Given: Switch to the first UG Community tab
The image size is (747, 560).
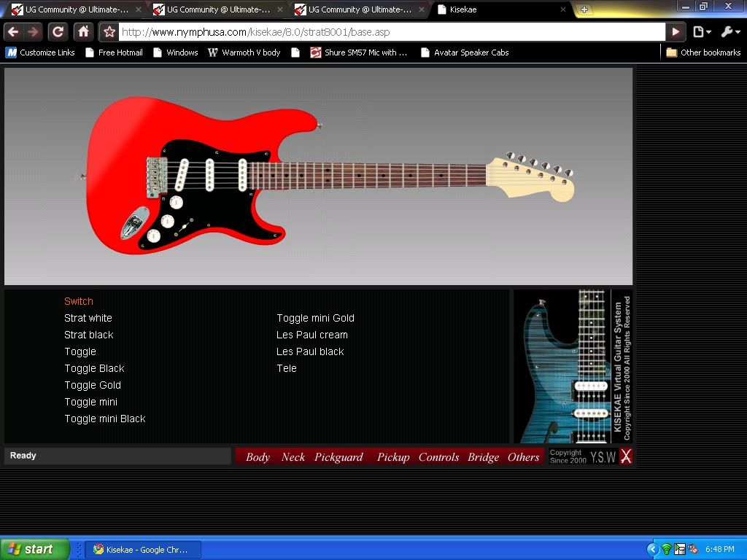Looking at the screenshot, I should [73, 10].
